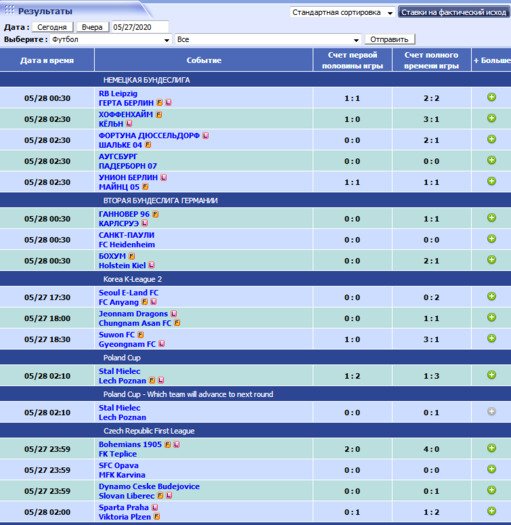511x525 pixels.
Task: Click half-time score 1:2 for Stal Mielec
Action: pos(352,376)
